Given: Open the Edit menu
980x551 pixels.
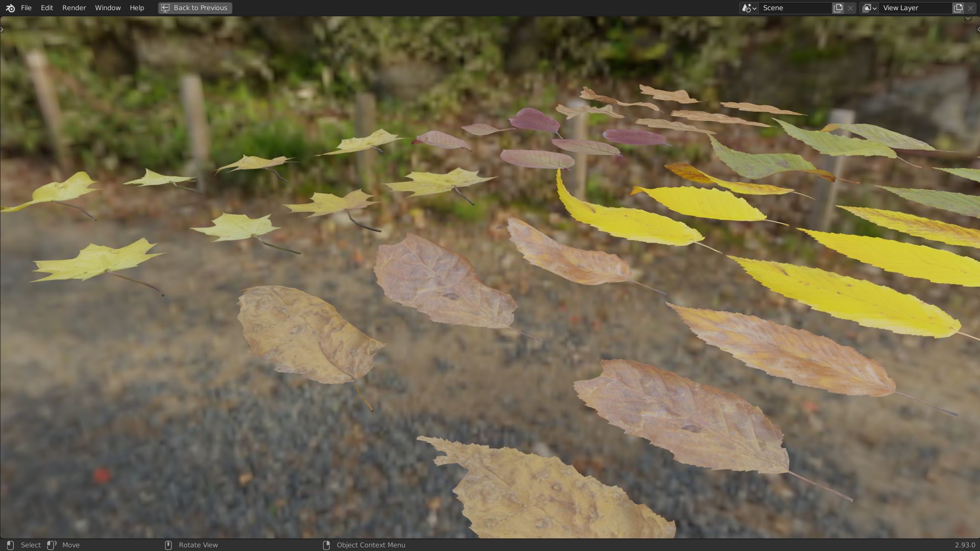Looking at the screenshot, I should click(47, 8).
